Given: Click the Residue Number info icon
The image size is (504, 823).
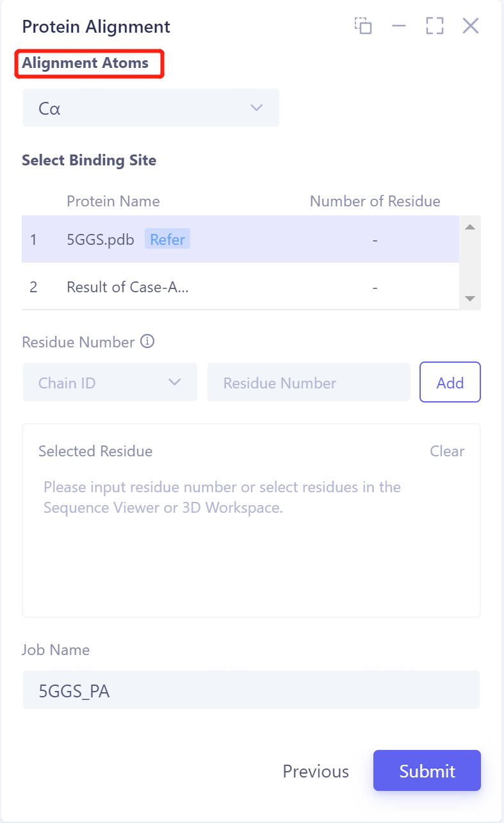Looking at the screenshot, I should click(x=147, y=342).
